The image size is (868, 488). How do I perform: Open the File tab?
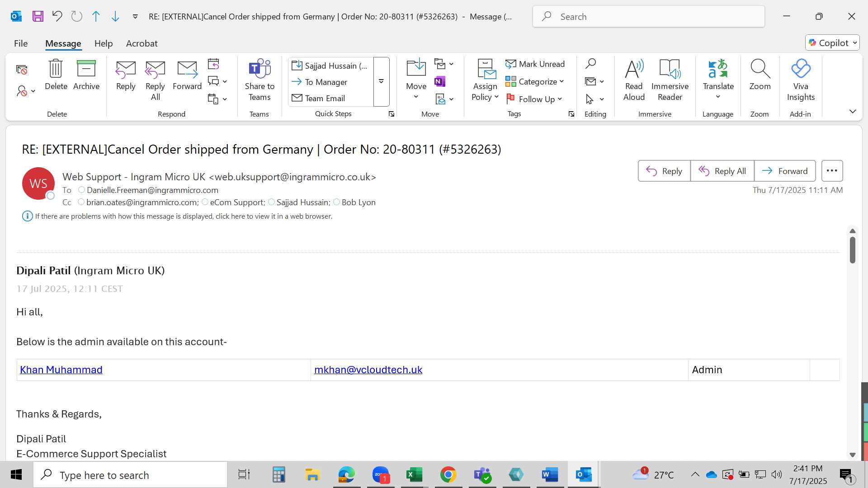click(21, 43)
